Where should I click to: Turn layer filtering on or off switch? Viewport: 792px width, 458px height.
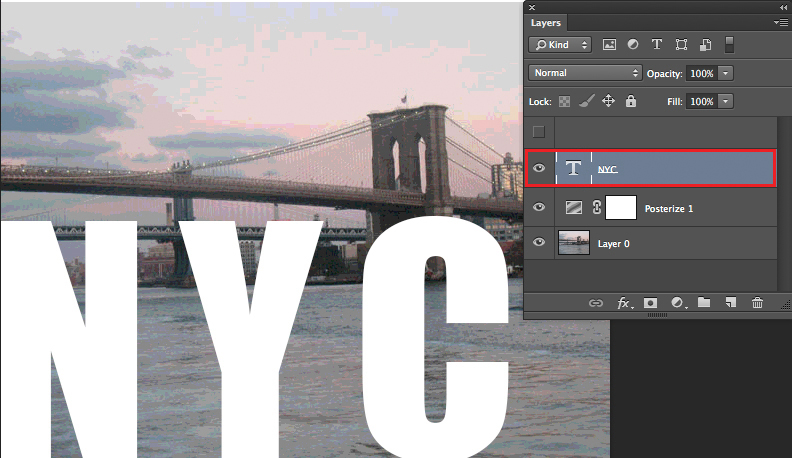click(730, 45)
